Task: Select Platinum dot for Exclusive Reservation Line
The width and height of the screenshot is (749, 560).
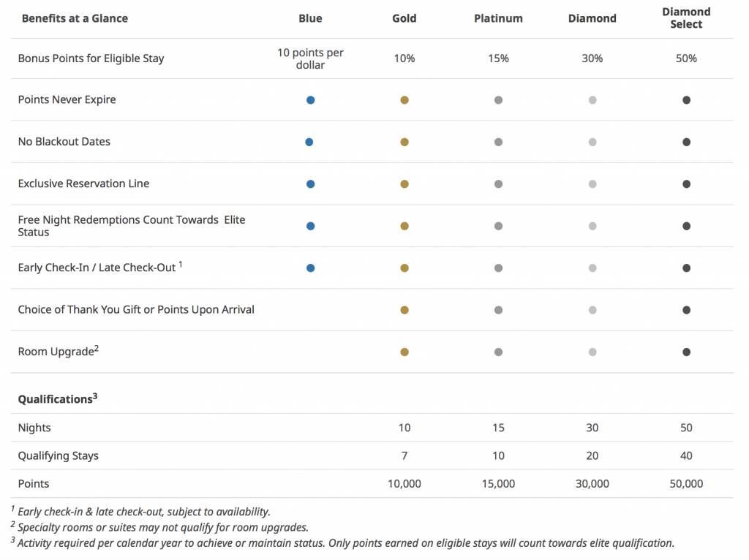Action: (498, 183)
